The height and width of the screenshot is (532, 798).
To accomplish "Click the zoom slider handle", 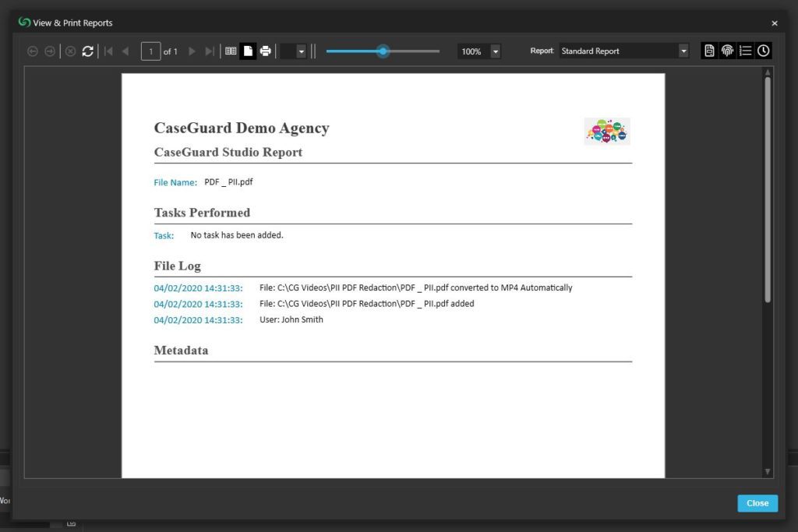I will click(383, 51).
